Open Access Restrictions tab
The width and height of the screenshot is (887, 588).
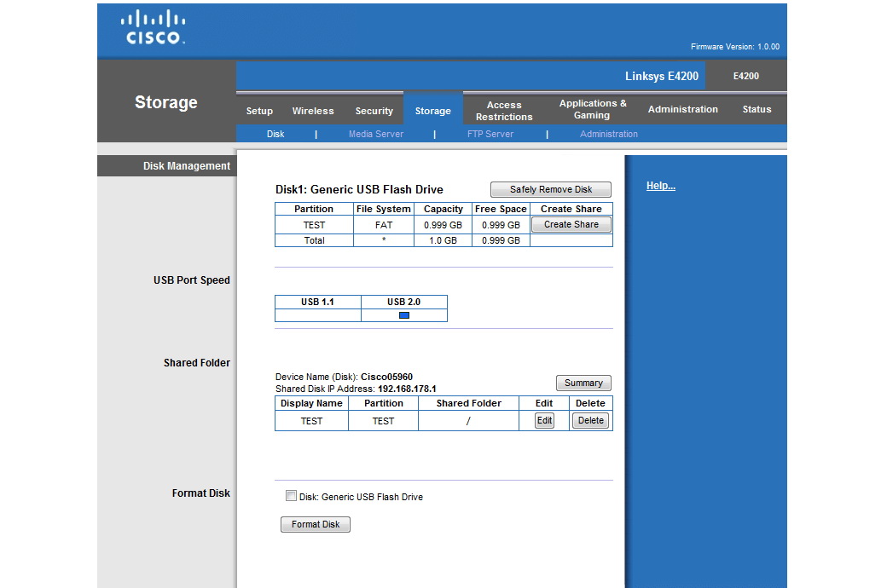point(504,111)
